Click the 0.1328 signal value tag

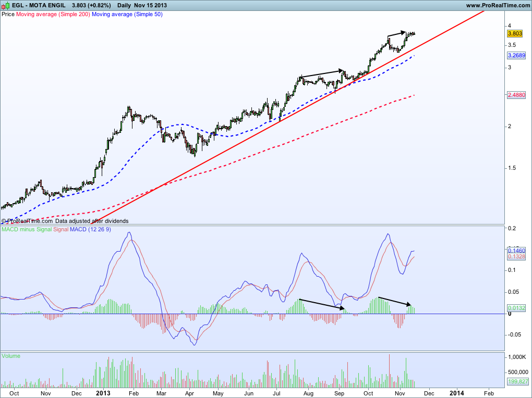click(x=516, y=257)
